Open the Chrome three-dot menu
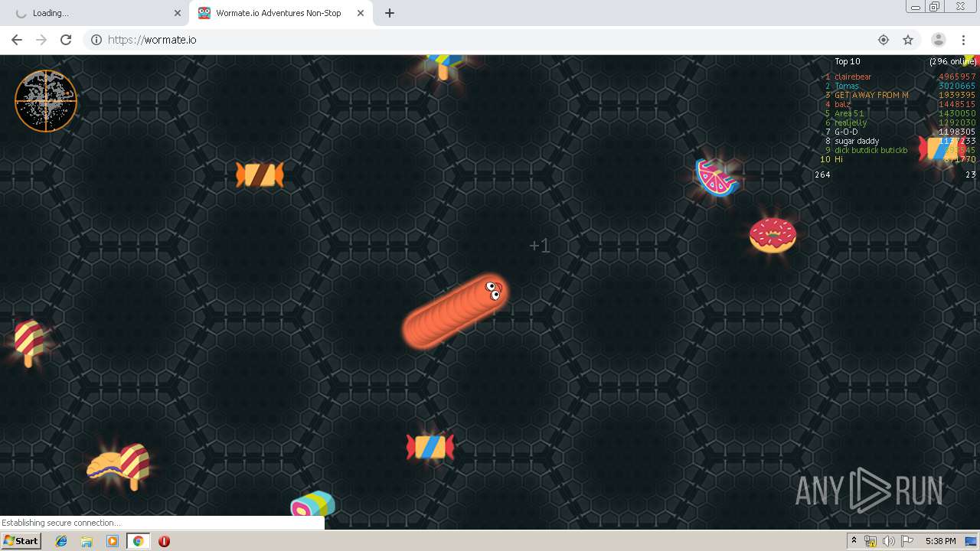This screenshot has height=551, width=980. pos(963,40)
